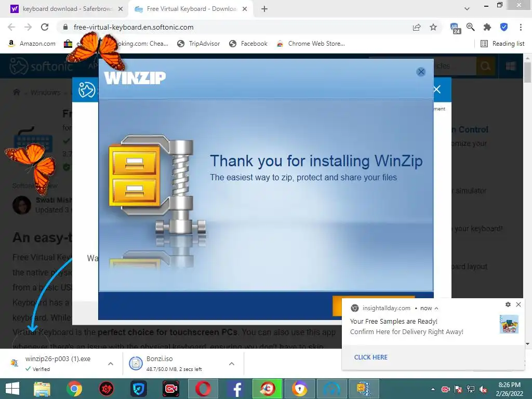The image size is (532, 399).
Task: Launch Google Chrome from the taskbar
Action: pos(74,389)
